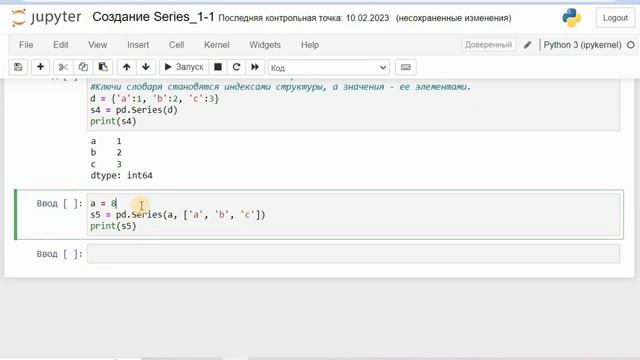Open the Edit menu
The image size is (640, 360).
click(x=61, y=45)
